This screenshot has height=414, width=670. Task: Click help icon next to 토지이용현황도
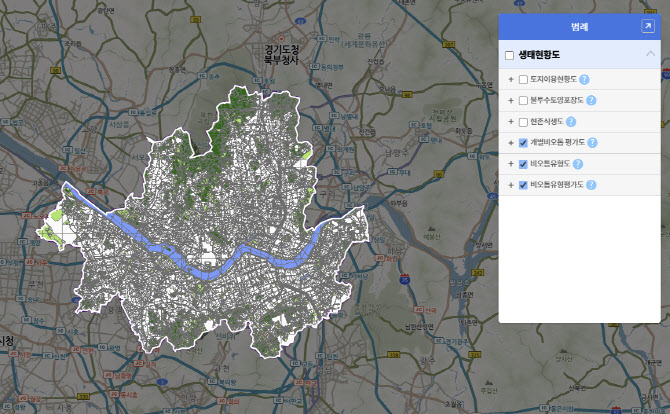[x=583, y=79]
